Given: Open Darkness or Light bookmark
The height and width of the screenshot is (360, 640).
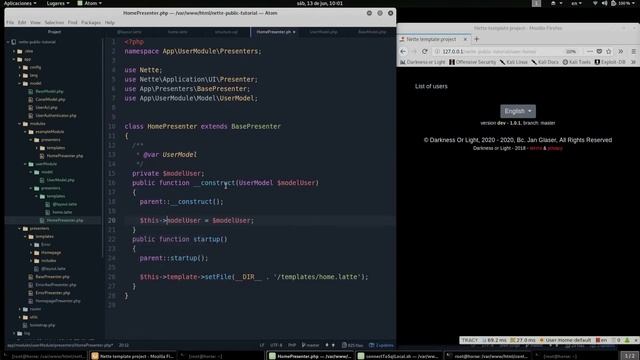Looking at the screenshot, I should tap(422, 62).
